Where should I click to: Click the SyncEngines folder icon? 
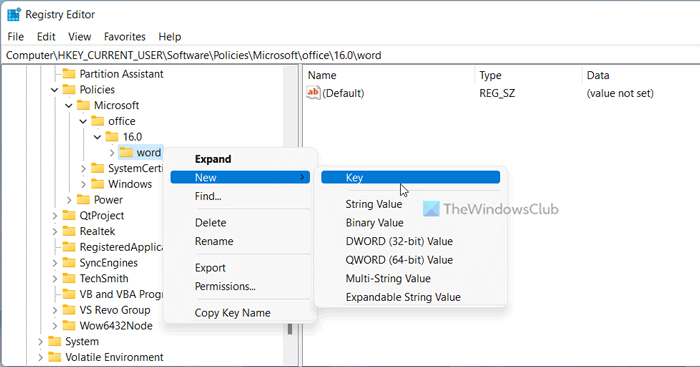pos(69,263)
